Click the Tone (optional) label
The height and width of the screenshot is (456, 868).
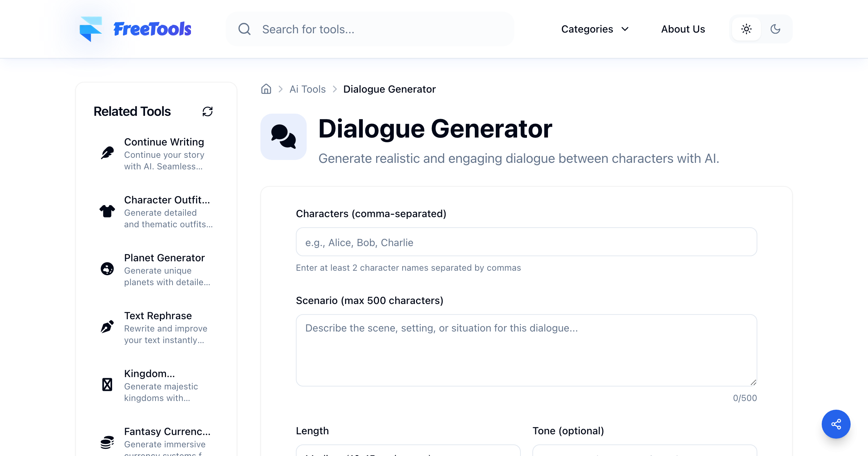[x=568, y=431]
